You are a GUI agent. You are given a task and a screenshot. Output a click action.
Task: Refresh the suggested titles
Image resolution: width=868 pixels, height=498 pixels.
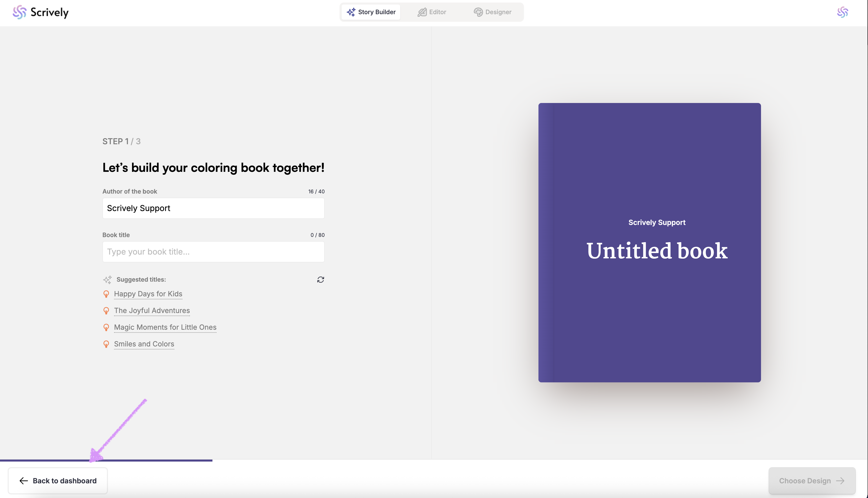point(320,280)
